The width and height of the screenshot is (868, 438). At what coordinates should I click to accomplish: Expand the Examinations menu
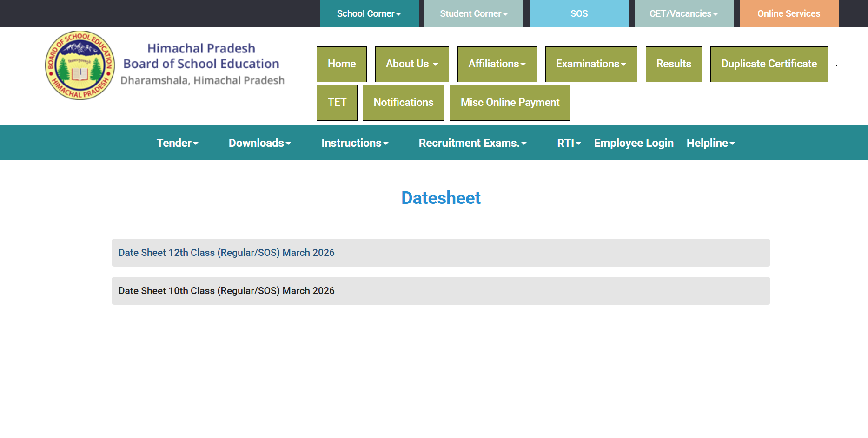coord(590,64)
